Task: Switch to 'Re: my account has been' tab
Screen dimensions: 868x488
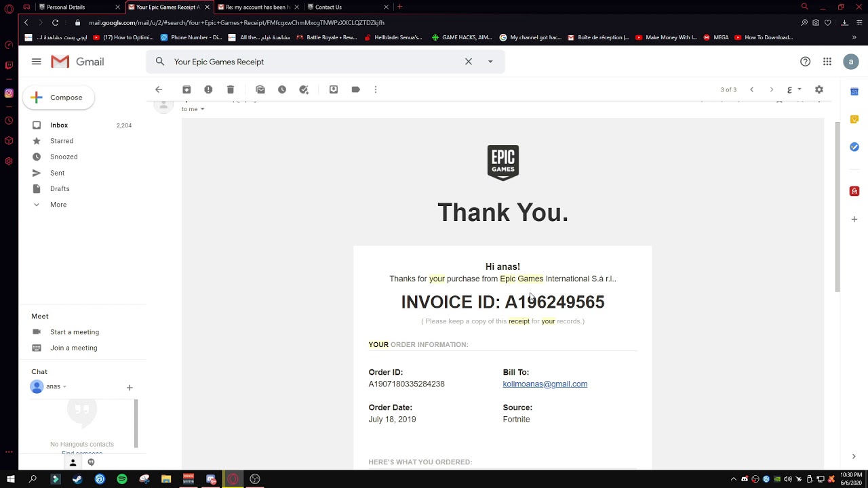Action: [258, 7]
